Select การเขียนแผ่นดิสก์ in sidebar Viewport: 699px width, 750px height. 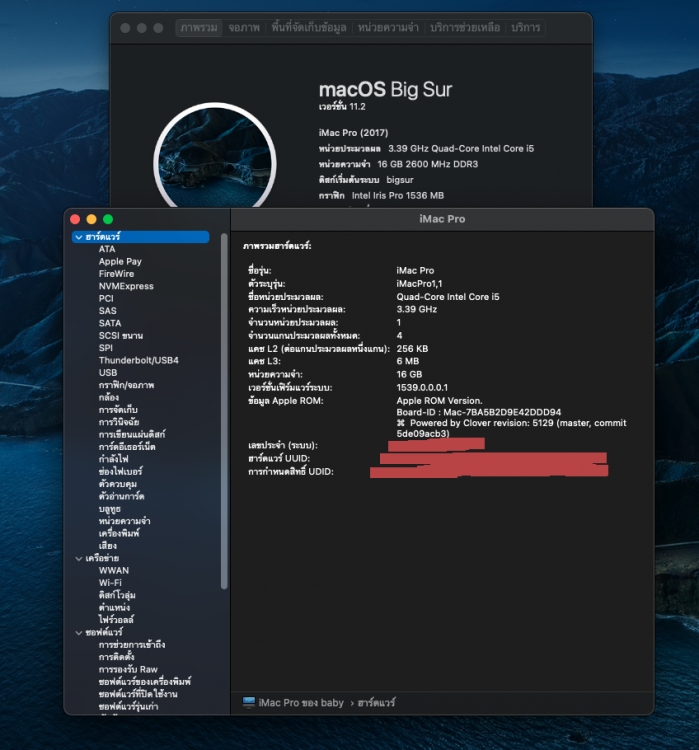click(x=132, y=434)
